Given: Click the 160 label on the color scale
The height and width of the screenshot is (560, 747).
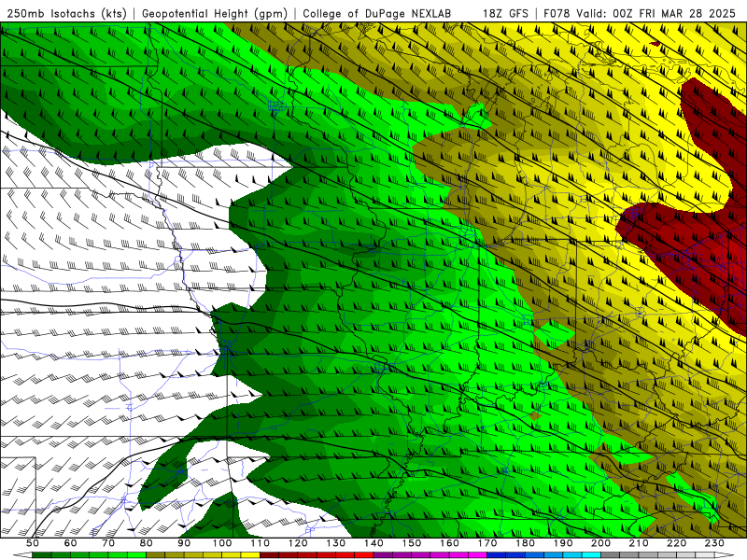Looking at the screenshot, I should [449, 543].
